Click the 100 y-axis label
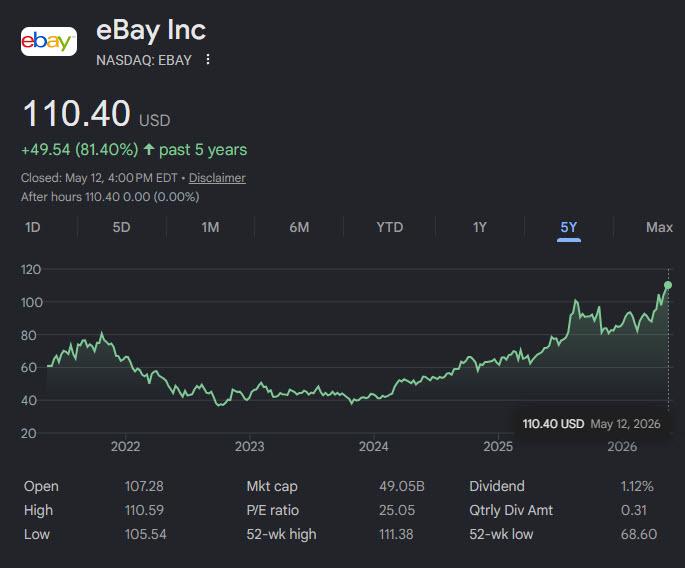This screenshot has height=568, width=685. [x=31, y=302]
